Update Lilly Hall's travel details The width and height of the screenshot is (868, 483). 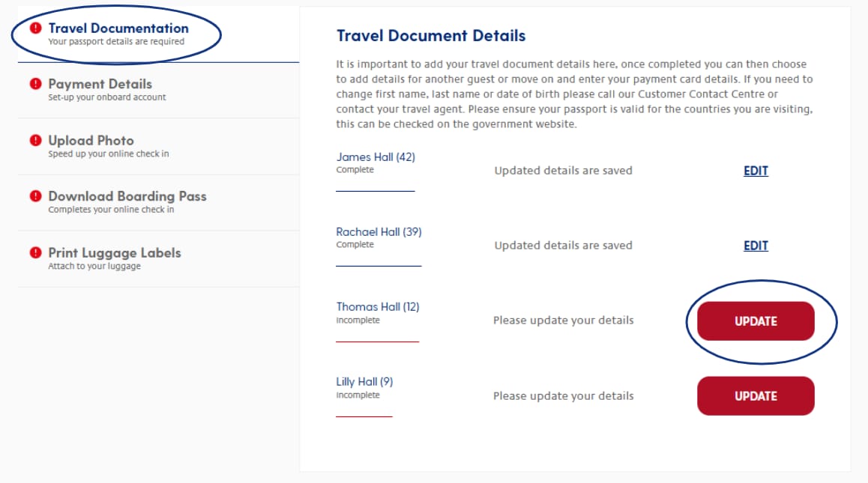click(756, 396)
